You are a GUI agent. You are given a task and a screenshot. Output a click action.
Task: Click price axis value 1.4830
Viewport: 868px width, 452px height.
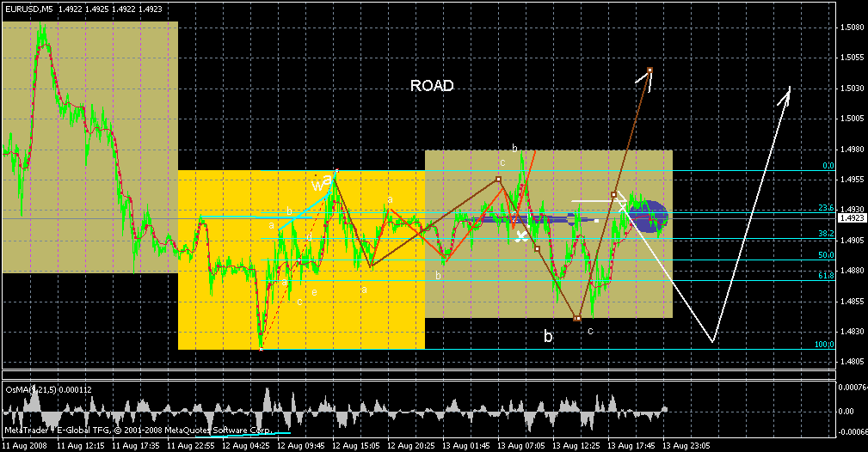pos(852,332)
